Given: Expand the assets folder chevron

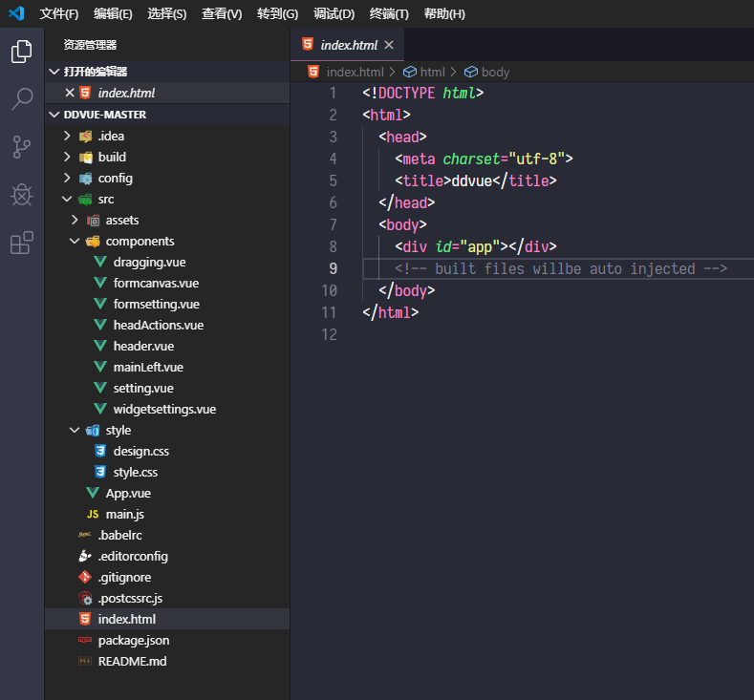Looking at the screenshot, I should [x=75, y=220].
